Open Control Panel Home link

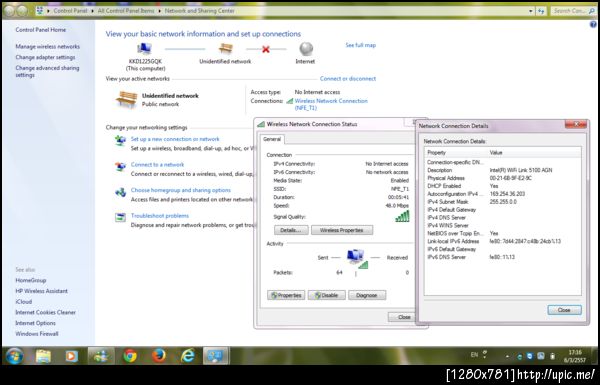[41, 29]
